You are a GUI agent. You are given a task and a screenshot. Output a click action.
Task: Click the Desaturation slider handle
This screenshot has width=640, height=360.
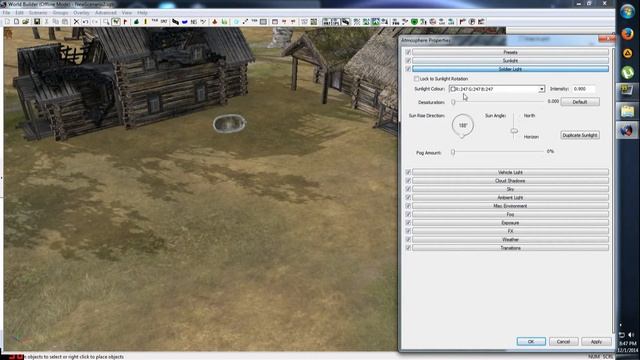(453, 102)
